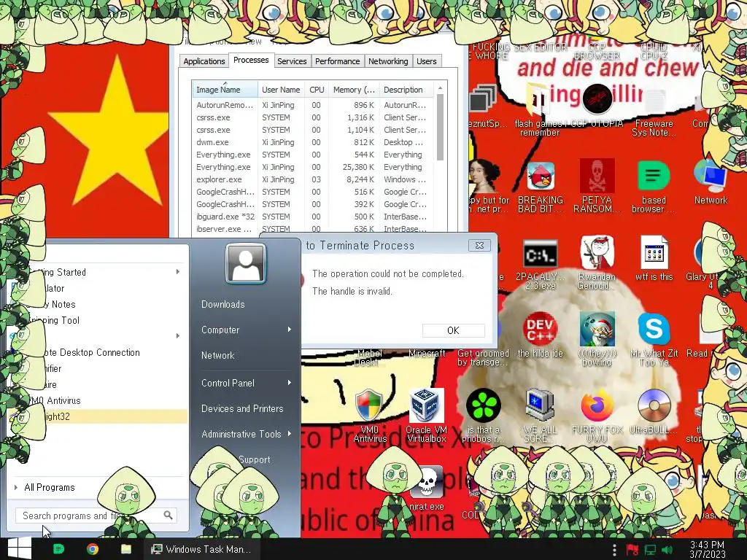Open the WE ALL SCRE computer desktop icon
This screenshot has height=560, width=747.
coord(541,405)
